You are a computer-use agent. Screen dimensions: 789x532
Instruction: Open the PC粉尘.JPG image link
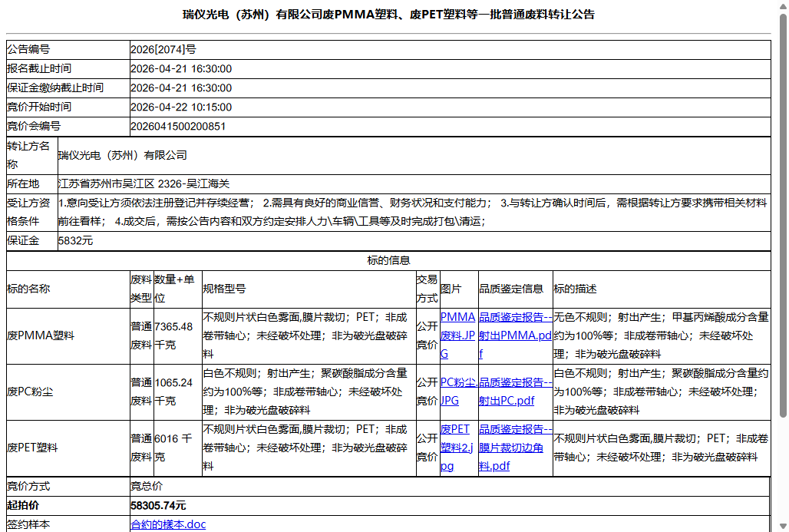pos(458,391)
